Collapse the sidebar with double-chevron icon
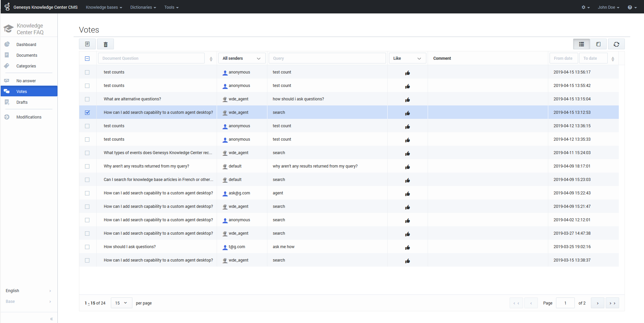This screenshot has height=323, width=644. [x=51, y=319]
